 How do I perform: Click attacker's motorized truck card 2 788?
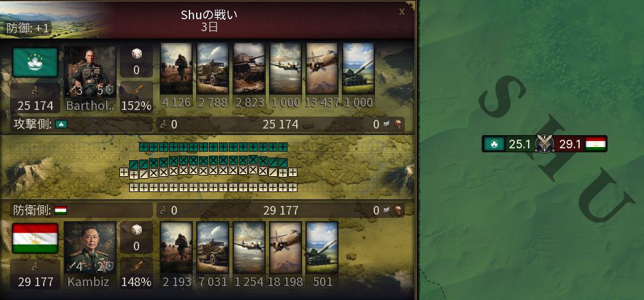pyautogui.click(x=213, y=68)
